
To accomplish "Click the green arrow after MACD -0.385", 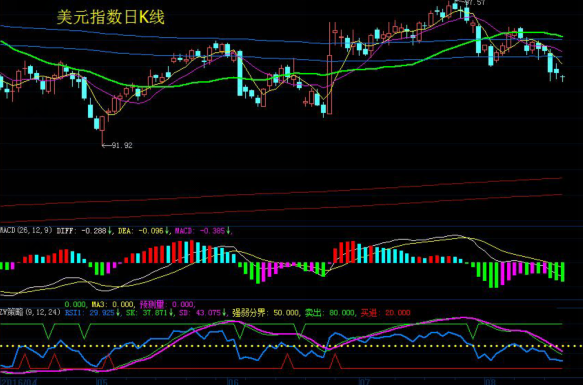I will [x=228, y=231].
